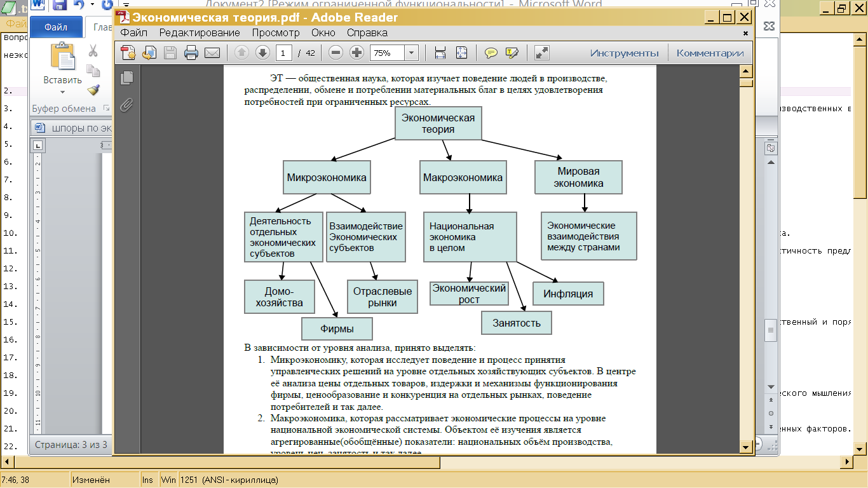Viewport: 868px width, 488px height.
Task: Open the Окно menu
Action: pos(323,32)
